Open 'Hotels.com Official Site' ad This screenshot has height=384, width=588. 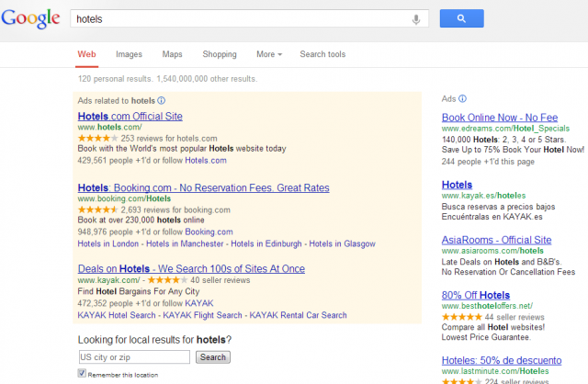pyautogui.click(x=130, y=117)
